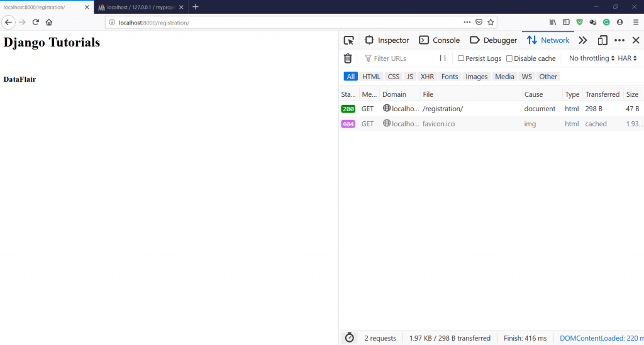Image resolution: width=644 pixels, height=345 pixels.
Task: Close the phpMyAdmin localhost tab
Action: pyautogui.click(x=181, y=8)
